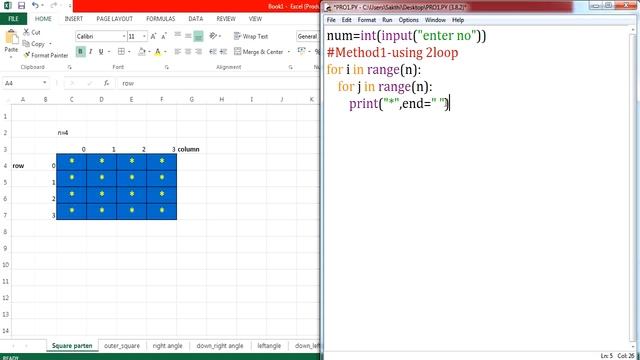Select the down_right angle sheet tab
Screen dimensions: 640x360
220,346
